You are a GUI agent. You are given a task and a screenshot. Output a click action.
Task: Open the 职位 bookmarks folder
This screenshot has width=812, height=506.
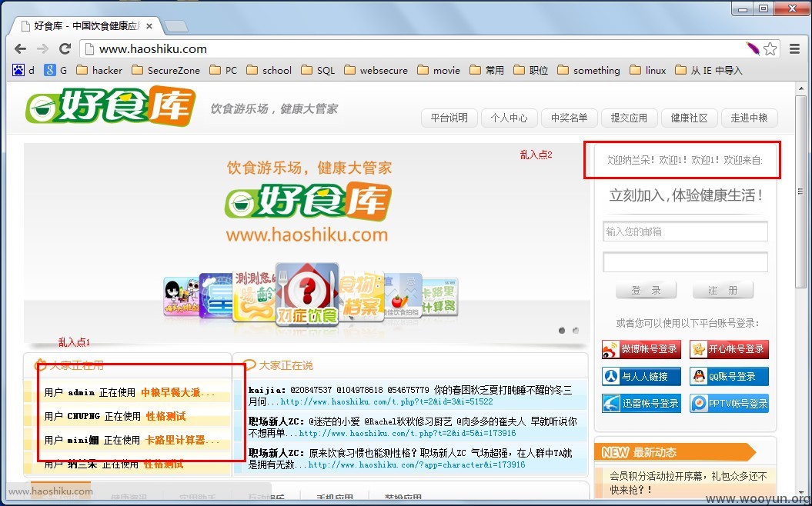[531, 70]
